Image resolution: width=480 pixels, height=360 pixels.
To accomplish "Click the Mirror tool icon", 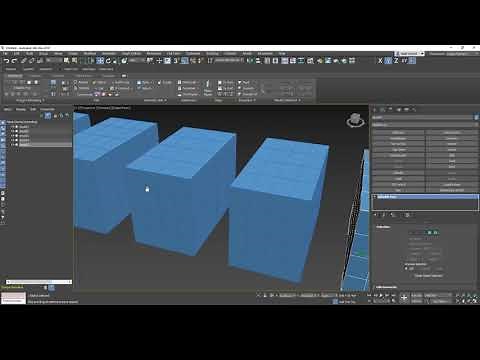I will [250, 61].
